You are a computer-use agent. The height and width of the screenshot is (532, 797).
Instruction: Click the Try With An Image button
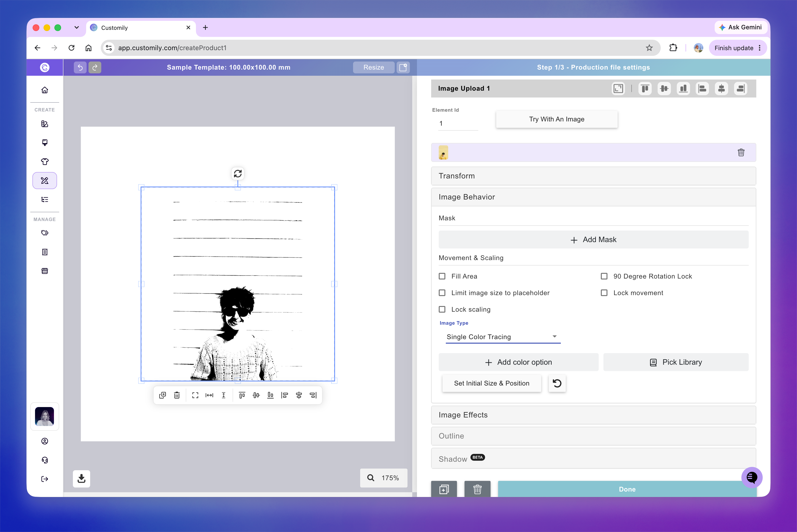[557, 119]
